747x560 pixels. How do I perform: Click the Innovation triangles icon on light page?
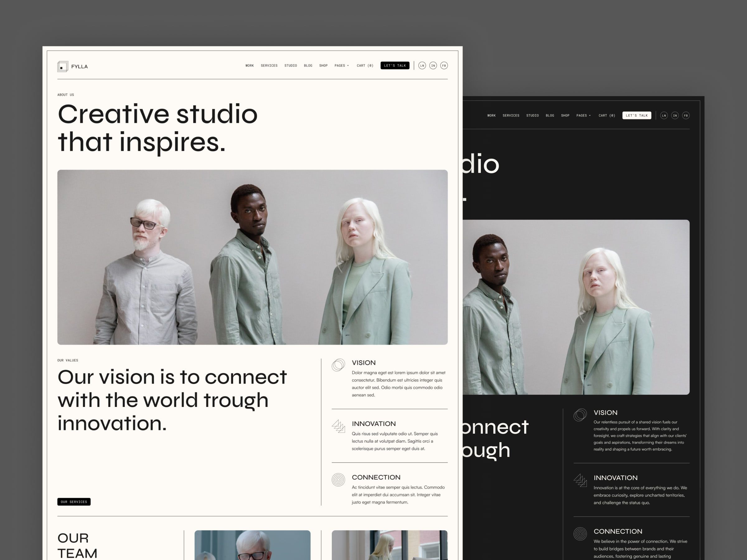coord(338,426)
